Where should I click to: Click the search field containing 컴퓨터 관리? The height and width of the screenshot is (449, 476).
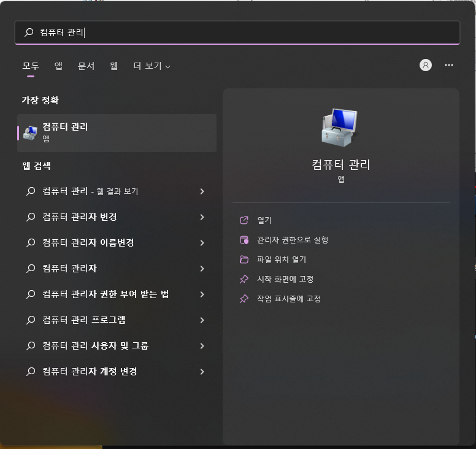pos(237,33)
